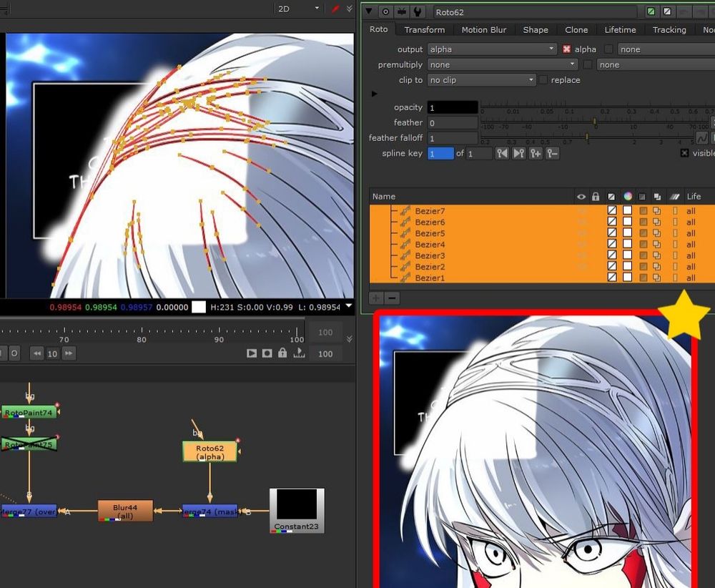Skip forward 10 frames
Viewport: 715px width, 588px height.
pos(69,353)
